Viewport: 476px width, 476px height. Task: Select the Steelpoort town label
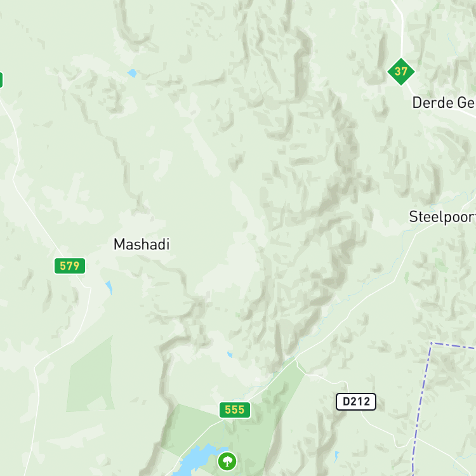(442, 217)
